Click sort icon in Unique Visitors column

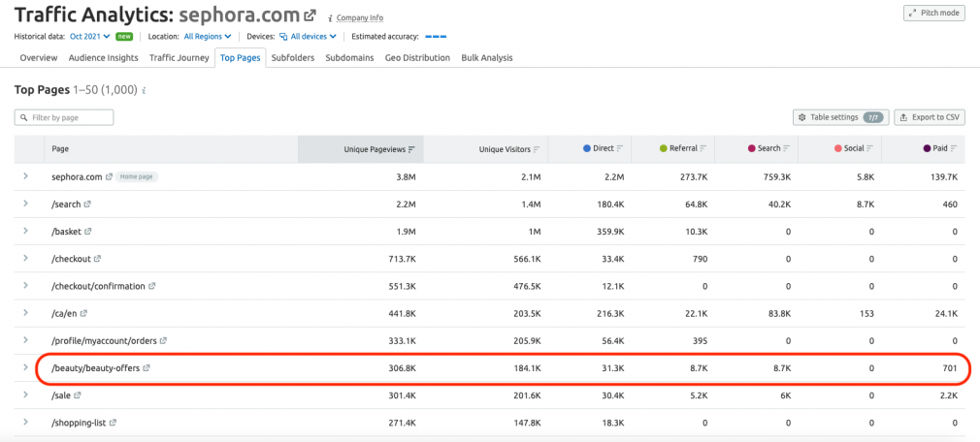tap(537, 149)
